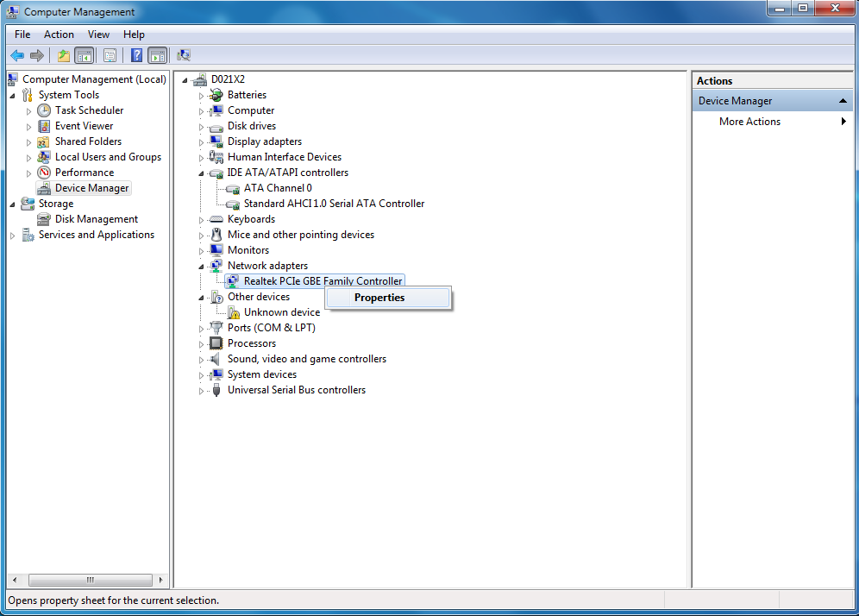Click the Display adapters category icon
The width and height of the screenshot is (859, 616).
click(216, 141)
